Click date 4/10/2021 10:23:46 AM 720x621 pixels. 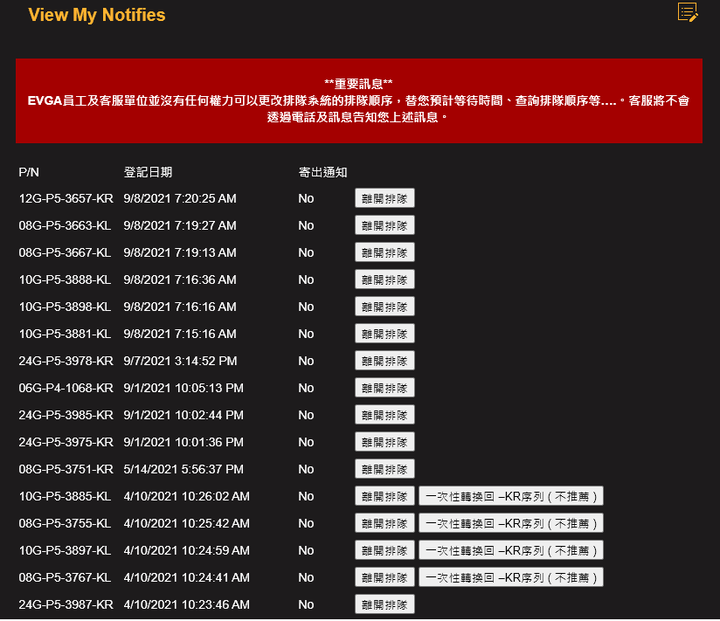pyautogui.click(x=186, y=605)
